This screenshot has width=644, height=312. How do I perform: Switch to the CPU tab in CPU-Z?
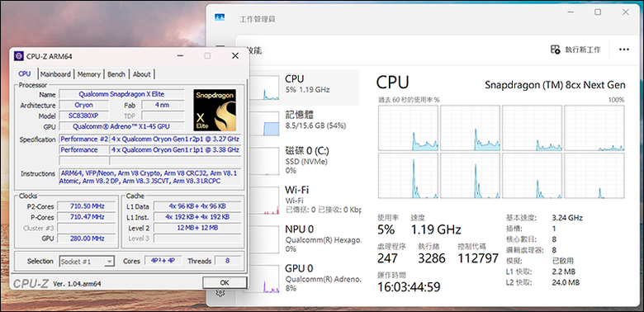point(25,74)
